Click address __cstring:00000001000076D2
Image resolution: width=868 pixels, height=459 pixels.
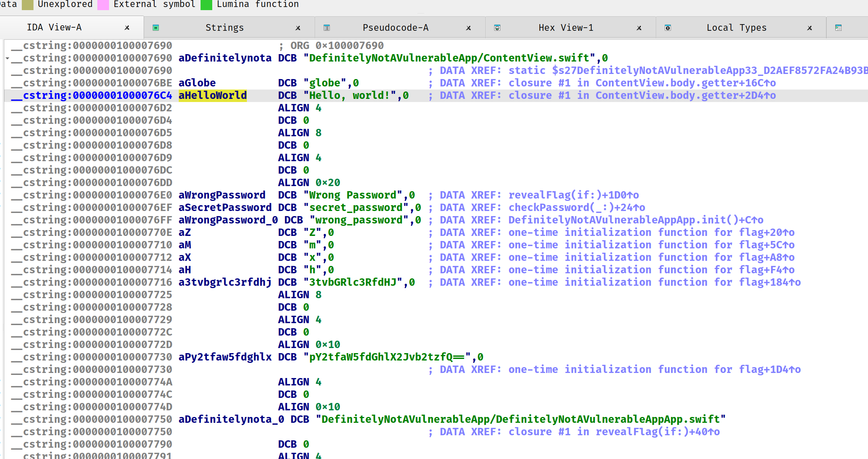tap(92, 108)
